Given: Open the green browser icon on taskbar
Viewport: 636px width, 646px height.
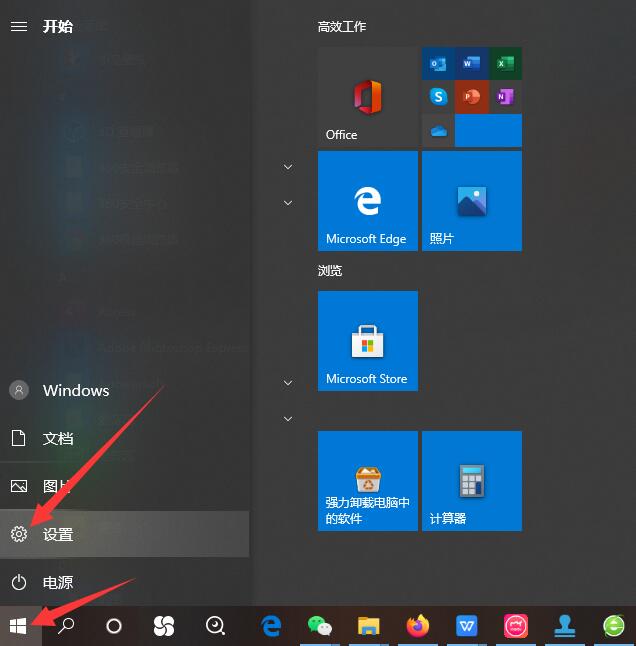Looking at the screenshot, I should pos(614,626).
